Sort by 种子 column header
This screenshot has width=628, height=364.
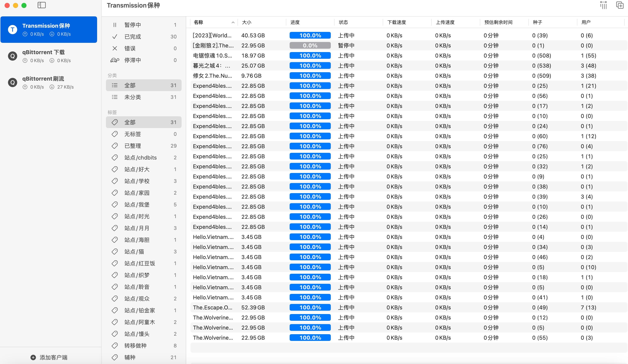click(x=553, y=22)
